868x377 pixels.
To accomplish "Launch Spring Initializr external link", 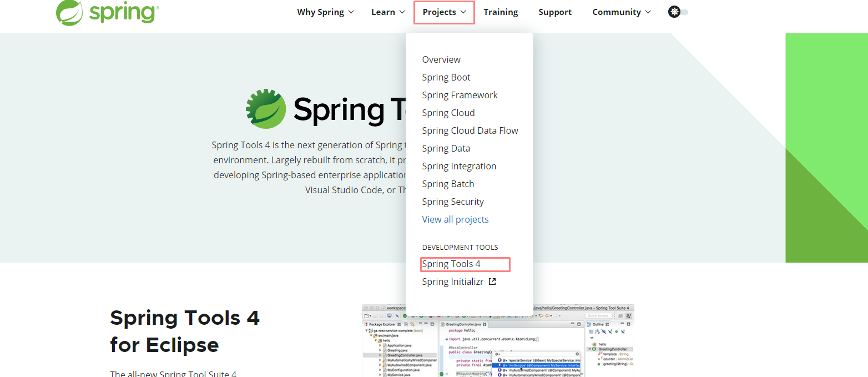I will (458, 282).
